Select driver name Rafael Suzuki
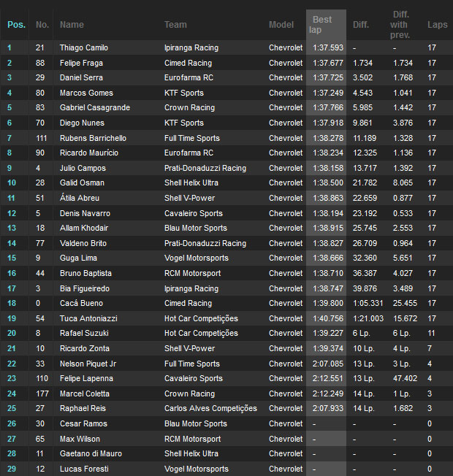The image size is (453, 476). click(84, 333)
